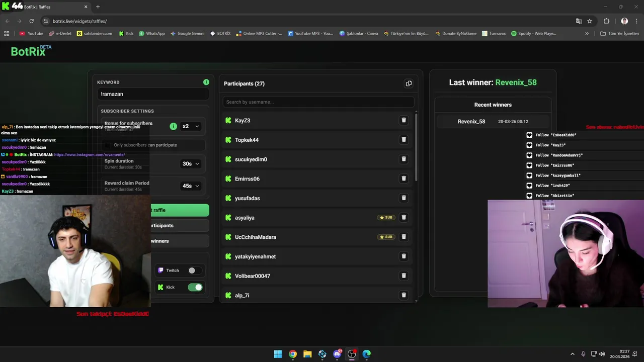Open Chrome three-dot menu
The width and height of the screenshot is (644, 362).
click(x=636, y=21)
